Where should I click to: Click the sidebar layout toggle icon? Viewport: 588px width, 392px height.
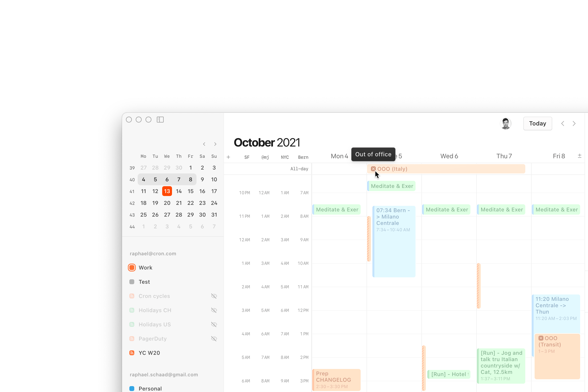[x=160, y=120]
